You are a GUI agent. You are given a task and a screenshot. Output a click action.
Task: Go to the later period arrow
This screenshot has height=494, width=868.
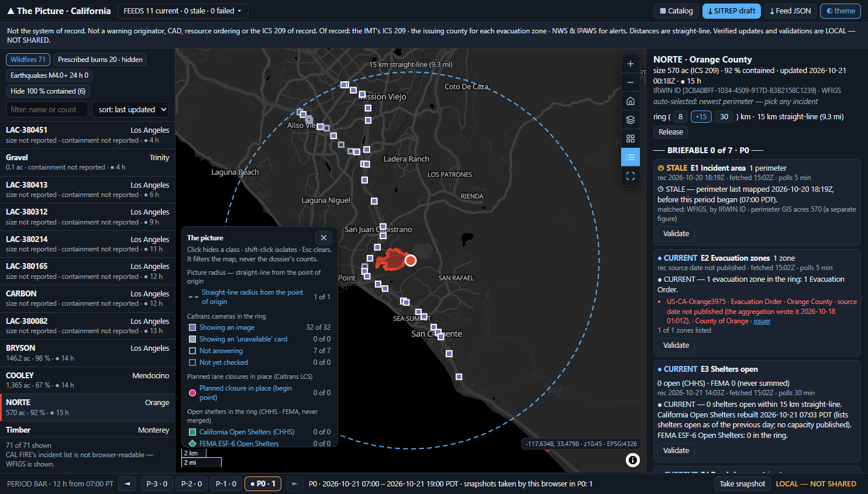point(295,483)
